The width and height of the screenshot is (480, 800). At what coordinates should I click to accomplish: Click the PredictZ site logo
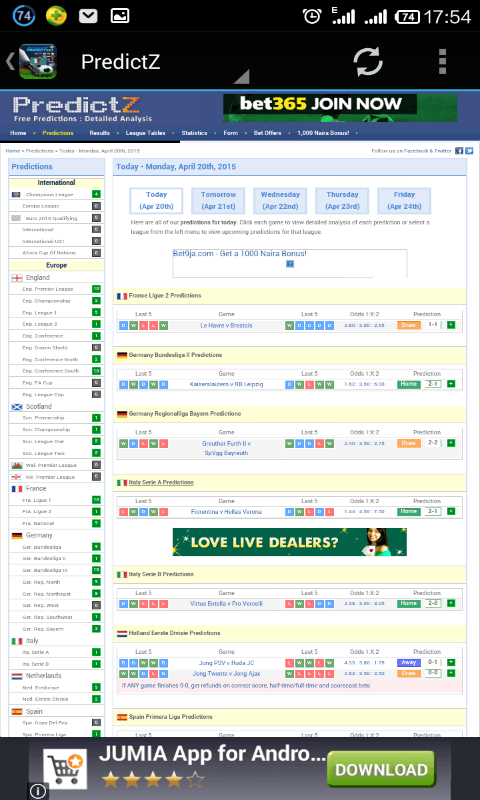(83, 109)
